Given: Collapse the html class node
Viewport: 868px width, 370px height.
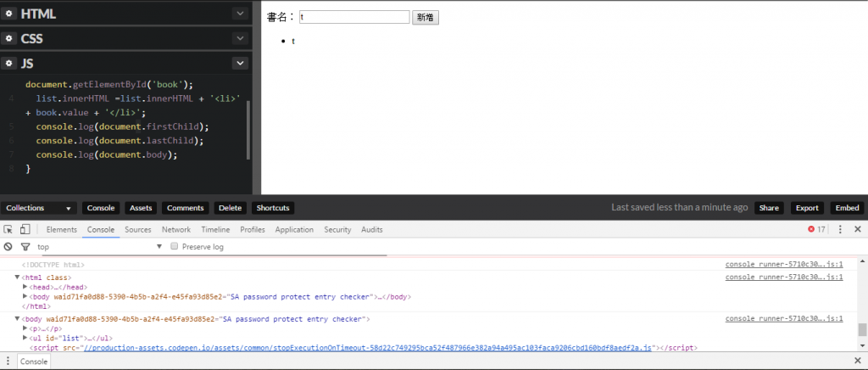Looking at the screenshot, I should [x=17, y=277].
